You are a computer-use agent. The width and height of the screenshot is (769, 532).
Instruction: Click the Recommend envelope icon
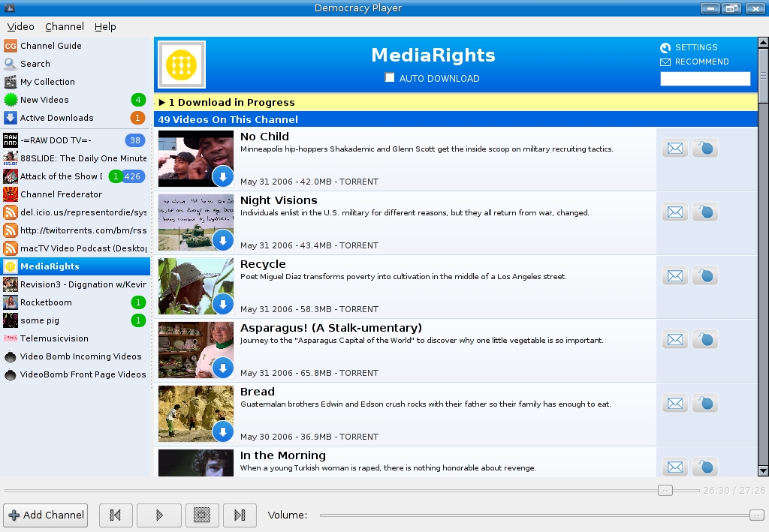click(665, 62)
